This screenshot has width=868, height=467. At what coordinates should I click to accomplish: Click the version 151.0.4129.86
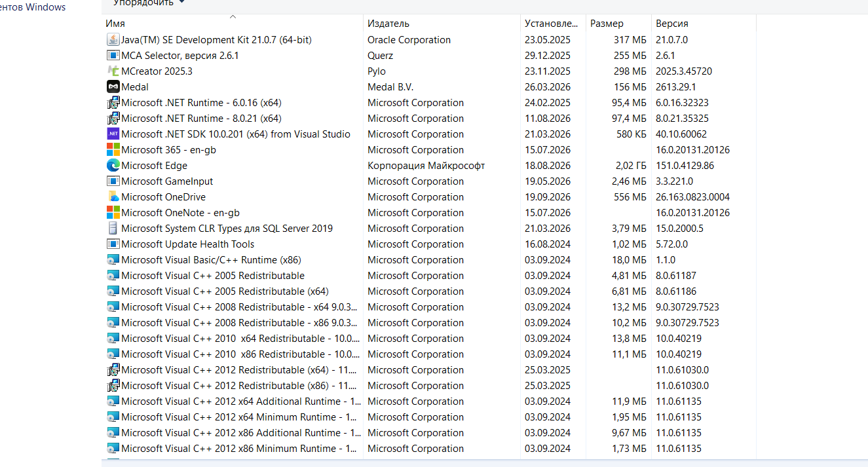click(x=685, y=166)
